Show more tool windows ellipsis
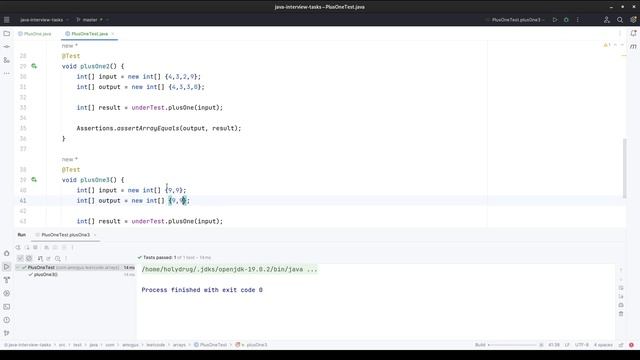This screenshot has width=640, height=360. [7, 73]
